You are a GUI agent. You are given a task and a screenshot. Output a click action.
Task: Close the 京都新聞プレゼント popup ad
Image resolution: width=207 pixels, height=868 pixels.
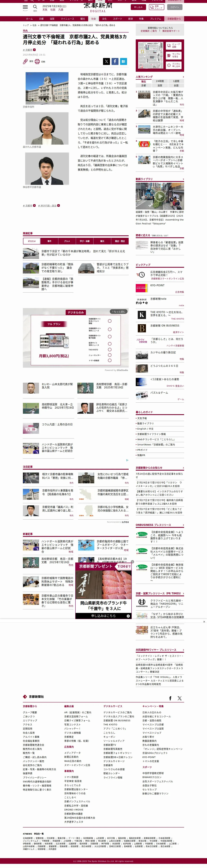click(132, 562)
